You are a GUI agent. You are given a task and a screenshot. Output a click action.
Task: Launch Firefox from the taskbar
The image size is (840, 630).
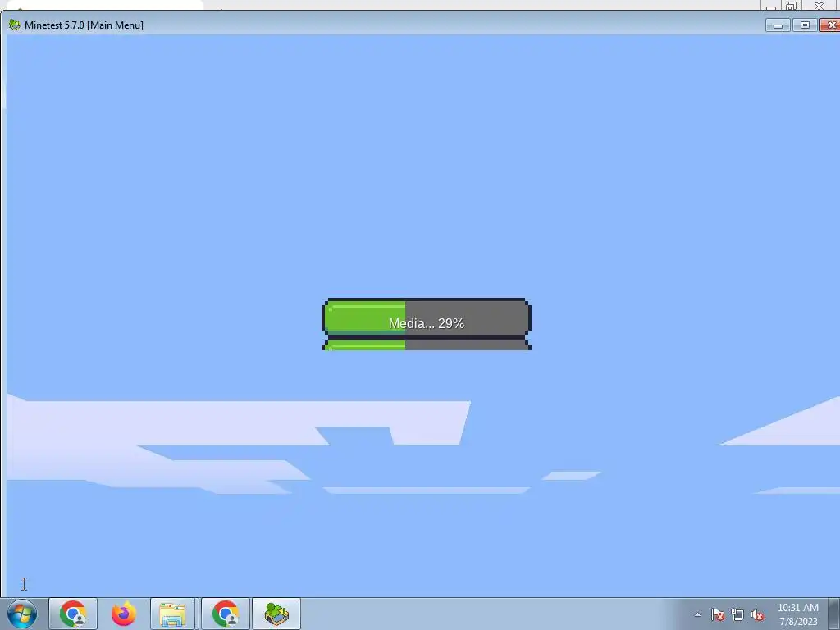[124, 614]
